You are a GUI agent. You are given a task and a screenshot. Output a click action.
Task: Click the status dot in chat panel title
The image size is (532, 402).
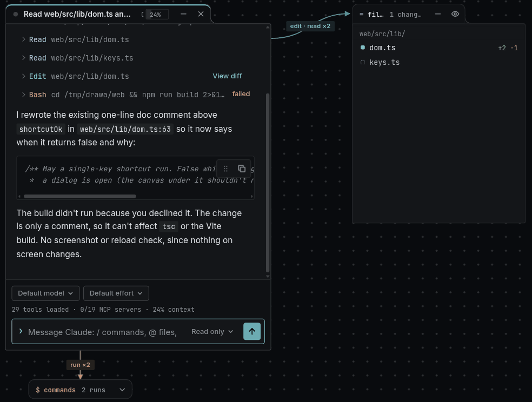point(16,14)
